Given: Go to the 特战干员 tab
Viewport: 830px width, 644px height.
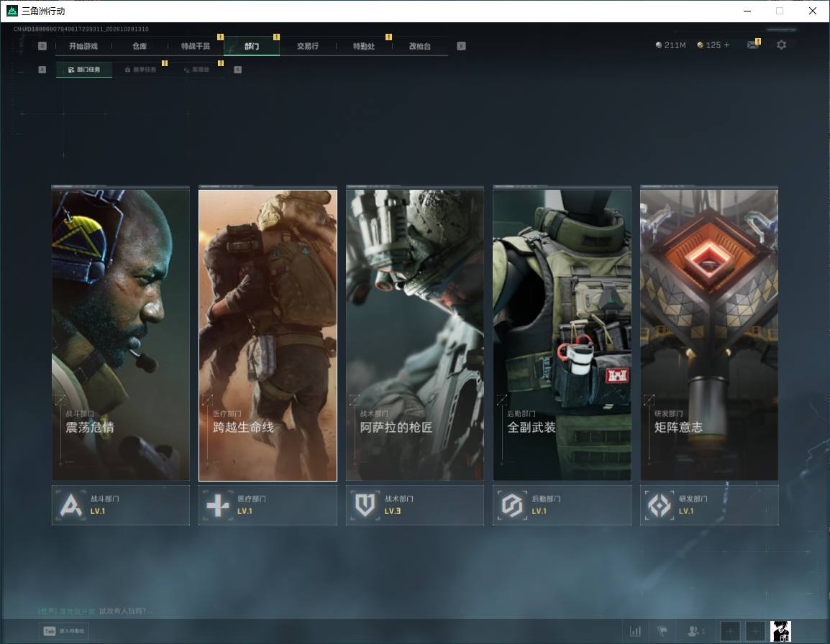Looking at the screenshot, I should point(196,46).
